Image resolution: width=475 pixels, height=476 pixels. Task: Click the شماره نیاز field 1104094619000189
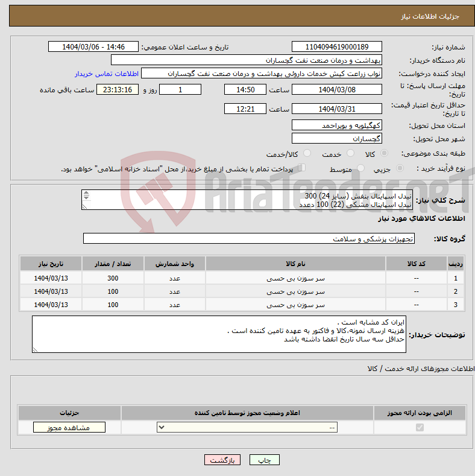click(x=337, y=46)
